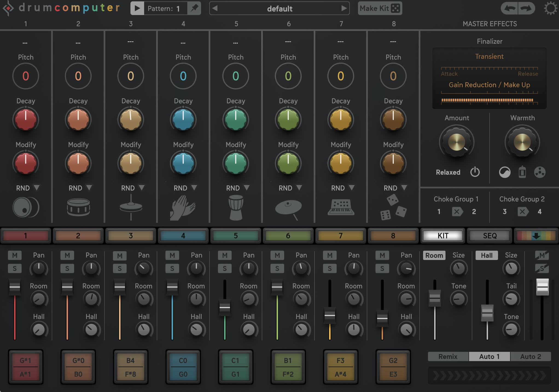Open the RND dropdown arrow on channel 6
559x392 pixels.
(x=299, y=188)
